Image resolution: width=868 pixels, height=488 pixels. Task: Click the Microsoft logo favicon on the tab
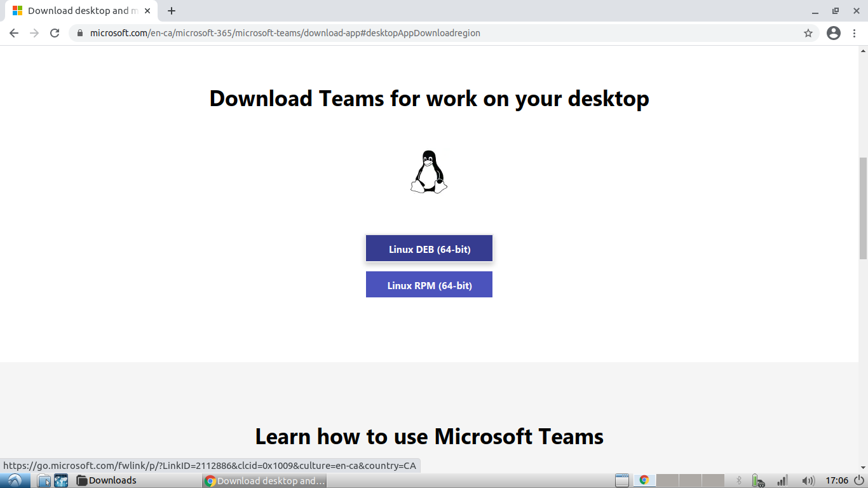click(18, 11)
